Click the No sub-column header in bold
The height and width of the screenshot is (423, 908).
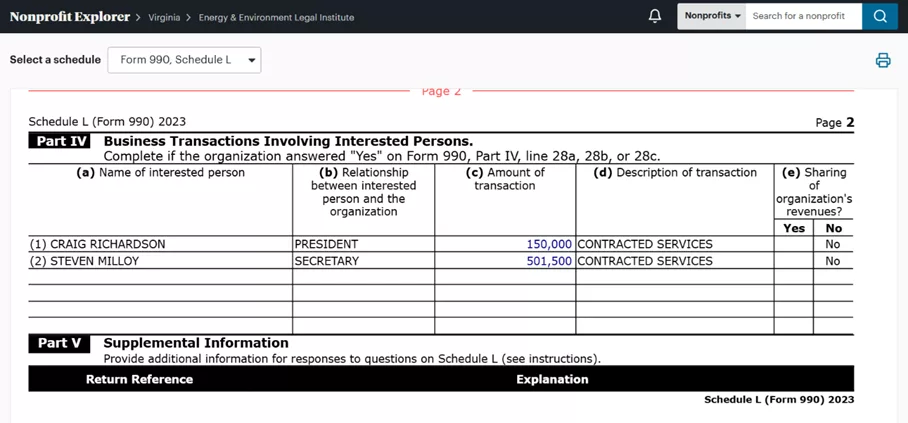click(x=834, y=228)
